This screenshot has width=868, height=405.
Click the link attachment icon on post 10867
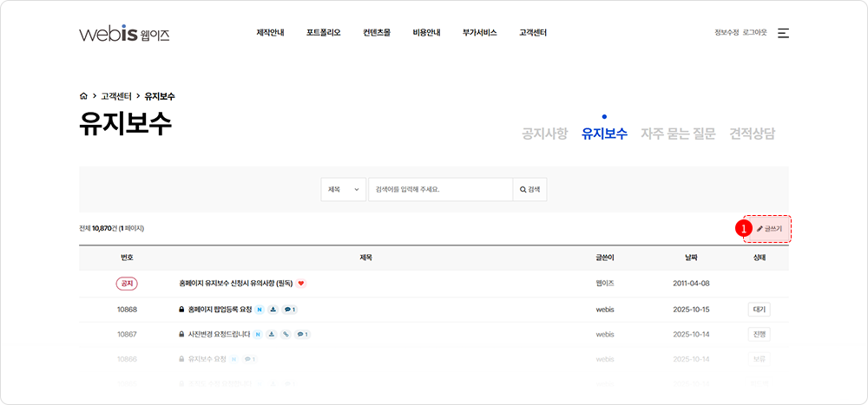click(286, 334)
